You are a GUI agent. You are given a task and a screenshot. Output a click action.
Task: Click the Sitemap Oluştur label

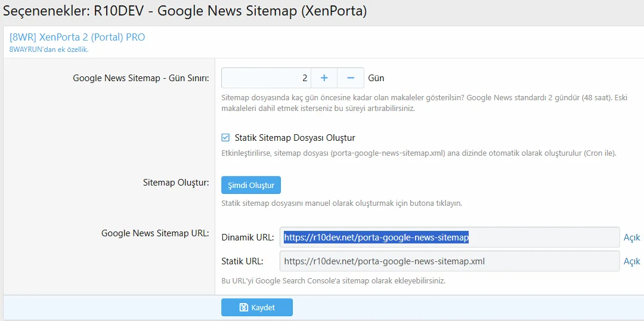click(x=176, y=183)
